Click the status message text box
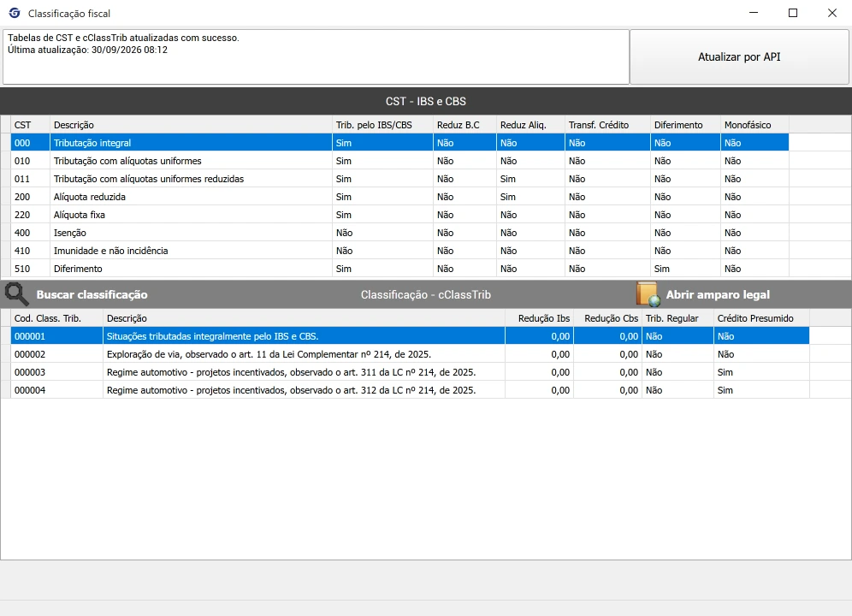The height and width of the screenshot is (616, 852). (316, 56)
